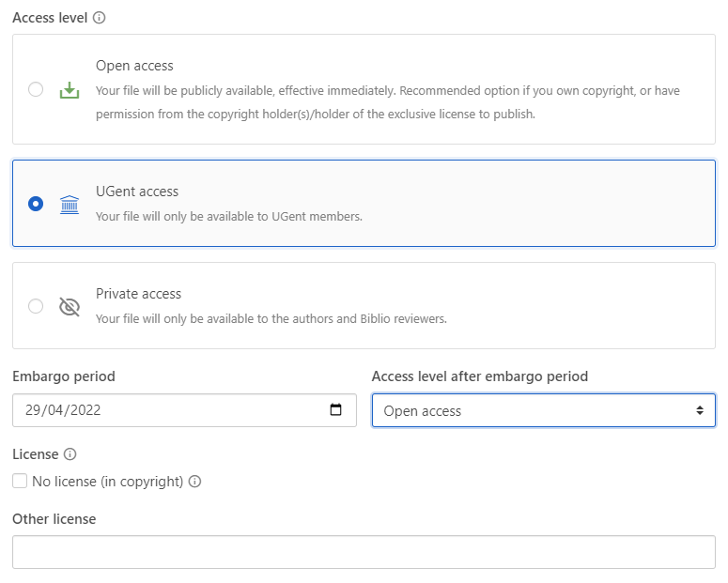
Task: Click the No license (in copyright) label
Action: 107,482
